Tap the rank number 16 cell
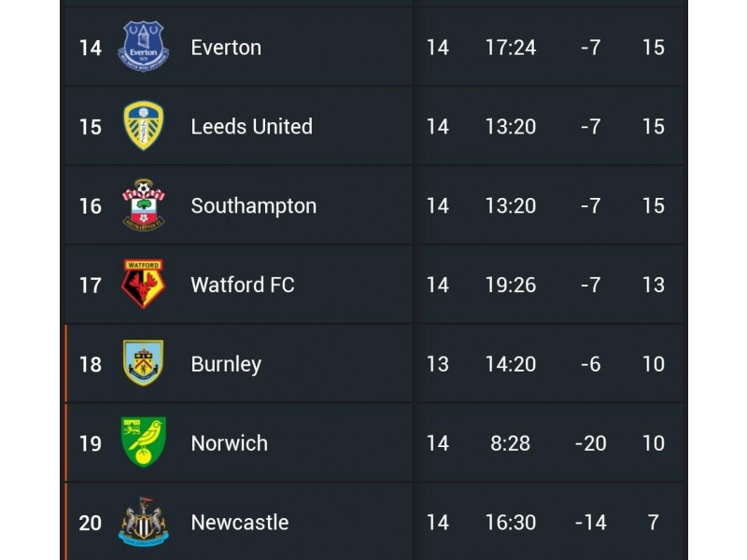 point(90,206)
